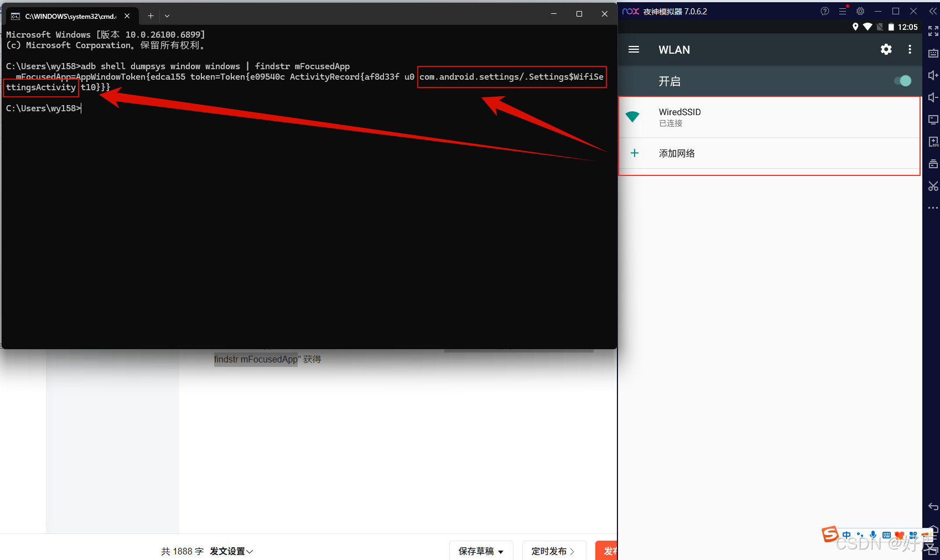Viewport: 940px width, 560px height.
Task: Click Sogou input method S logo
Action: (830, 534)
